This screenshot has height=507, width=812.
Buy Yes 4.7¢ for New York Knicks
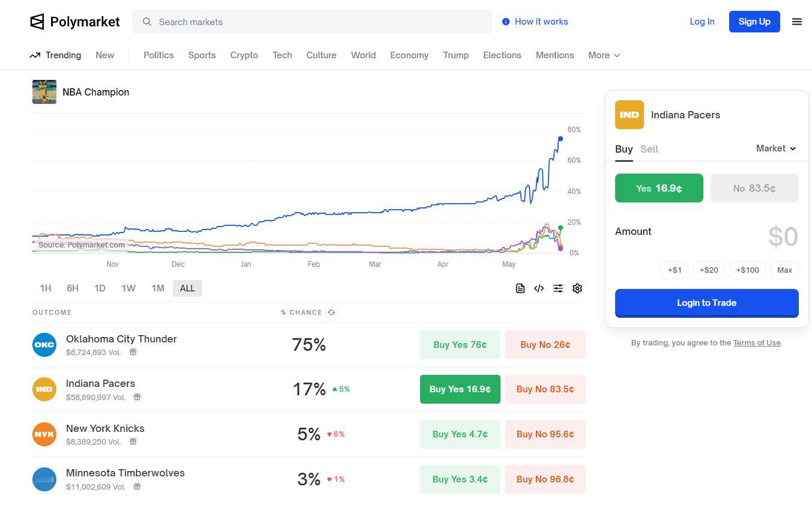tap(460, 434)
